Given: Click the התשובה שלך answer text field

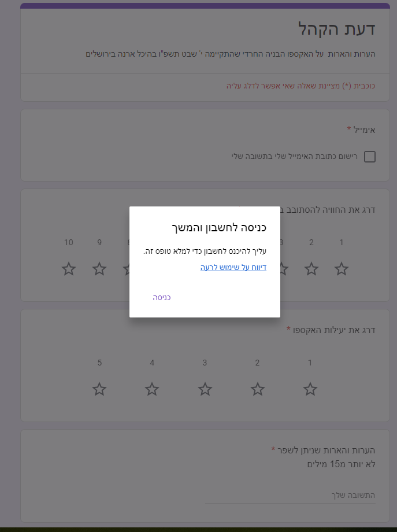Looking at the screenshot, I should point(290,496).
